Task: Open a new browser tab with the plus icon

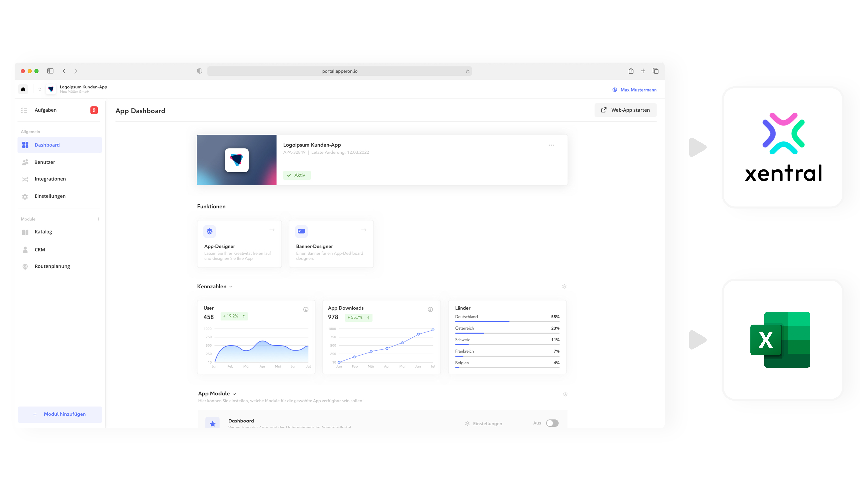Action: pyautogui.click(x=643, y=71)
